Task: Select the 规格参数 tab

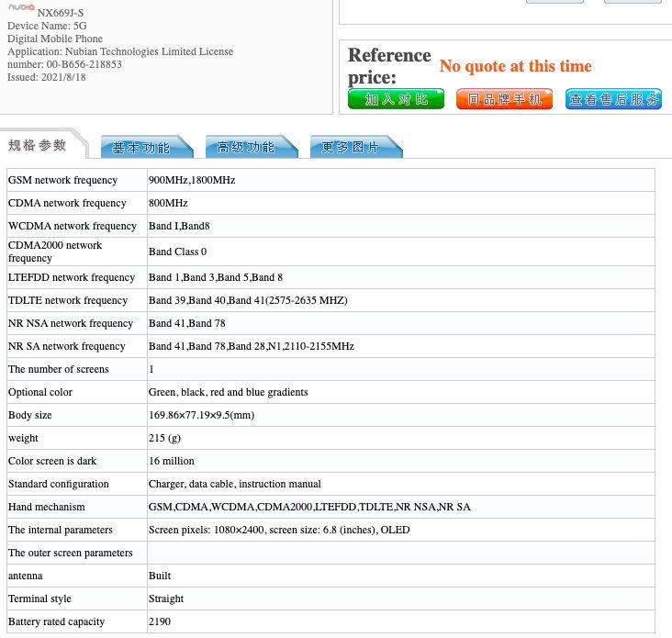Action: click(x=39, y=145)
